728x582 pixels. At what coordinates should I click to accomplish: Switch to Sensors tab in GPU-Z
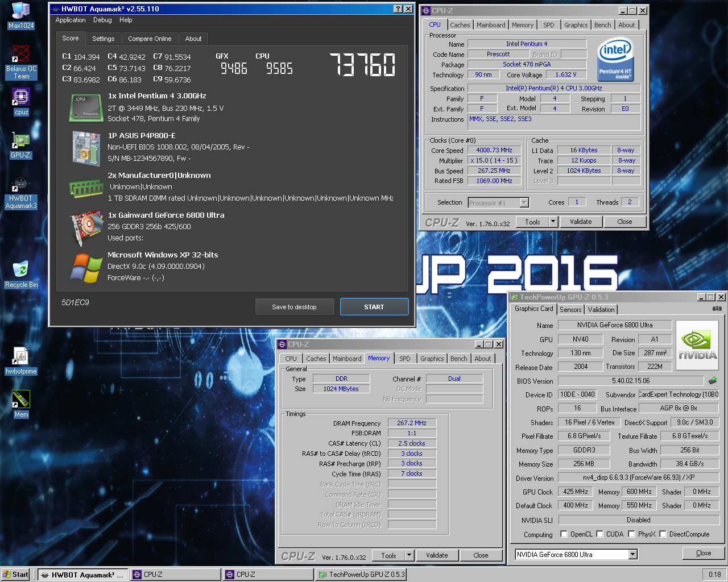click(570, 309)
